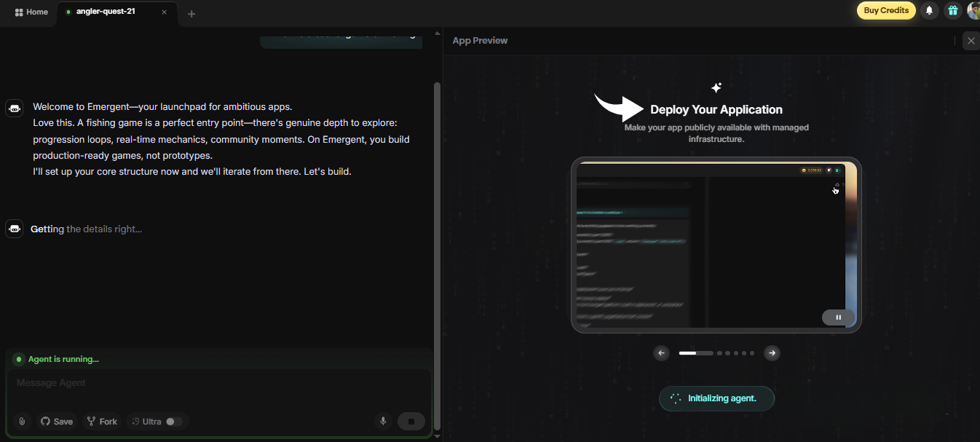Screen dimensions: 980x442
Task: Click the chat scroll up arrow
Action: click(437, 33)
